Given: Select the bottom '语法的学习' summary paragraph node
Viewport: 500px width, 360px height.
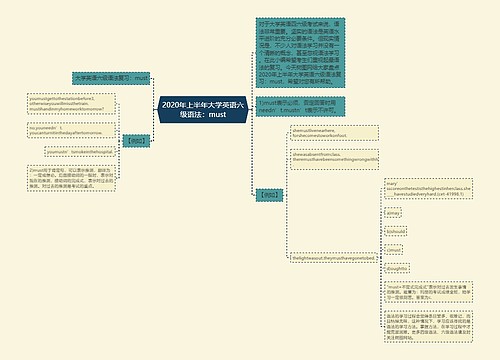Looking at the screenshot, I should pos(428,326).
